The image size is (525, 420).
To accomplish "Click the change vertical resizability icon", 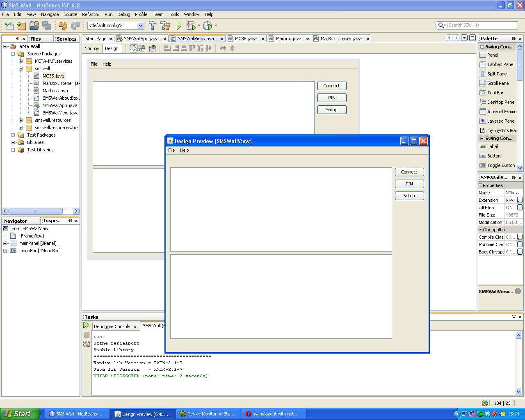I will coord(232,48).
